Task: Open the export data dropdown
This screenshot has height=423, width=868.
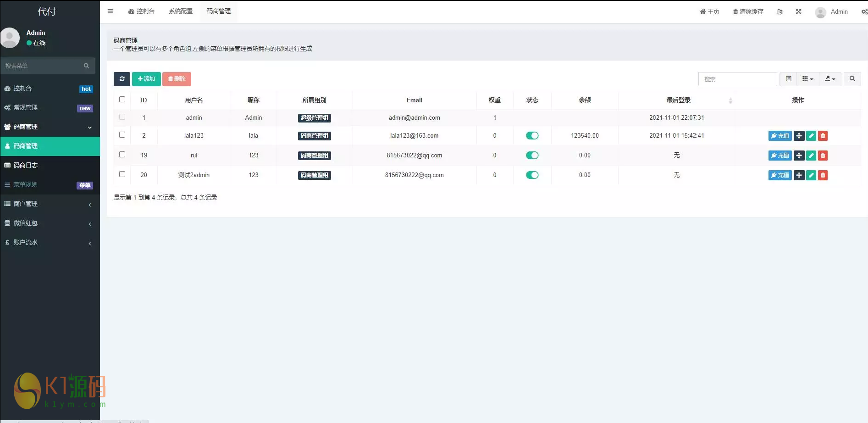Action: [x=830, y=79]
